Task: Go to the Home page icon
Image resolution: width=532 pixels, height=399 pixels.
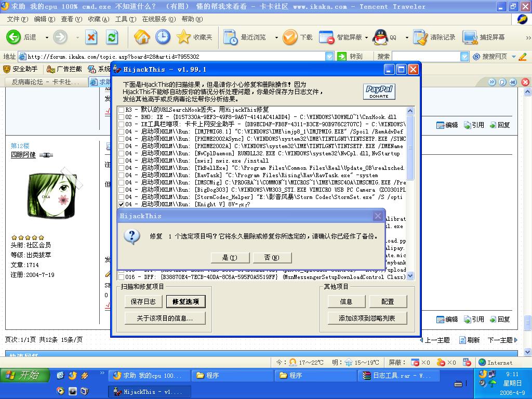Action: pos(142,37)
